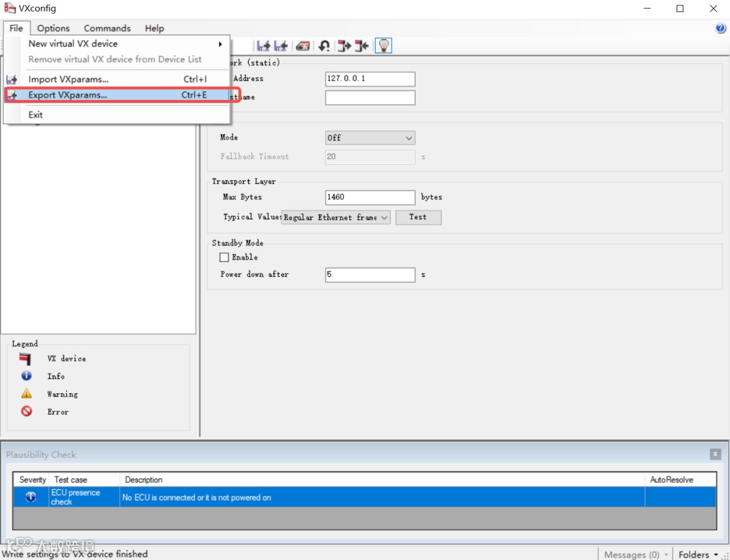This screenshot has height=560, width=730.
Task: Open the File menu
Action: click(x=16, y=28)
